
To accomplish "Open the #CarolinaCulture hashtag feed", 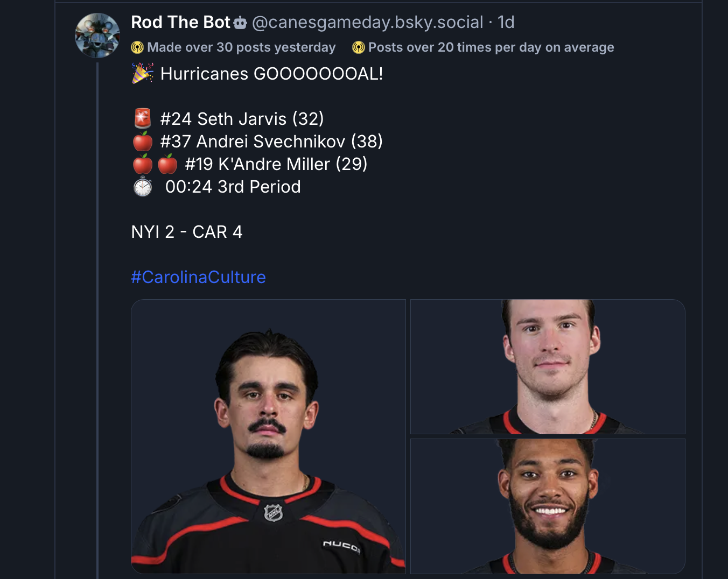I will coord(198,277).
